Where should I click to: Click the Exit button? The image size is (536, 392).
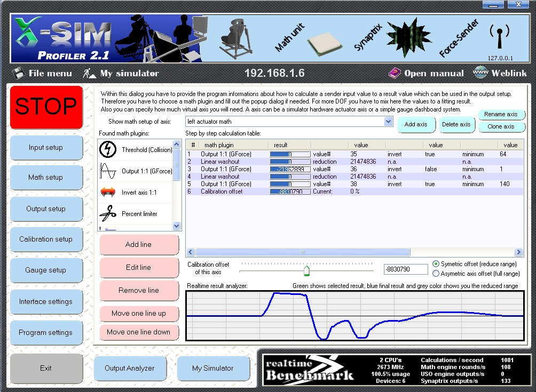click(46, 368)
